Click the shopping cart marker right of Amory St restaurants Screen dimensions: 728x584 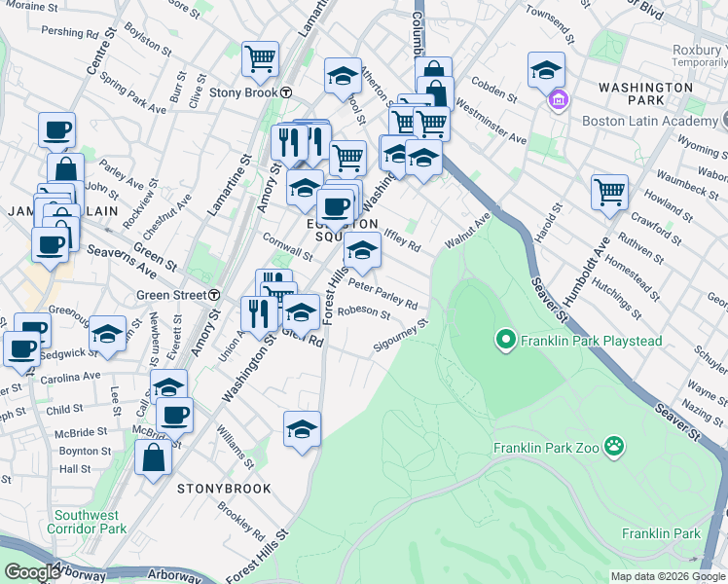(347, 159)
